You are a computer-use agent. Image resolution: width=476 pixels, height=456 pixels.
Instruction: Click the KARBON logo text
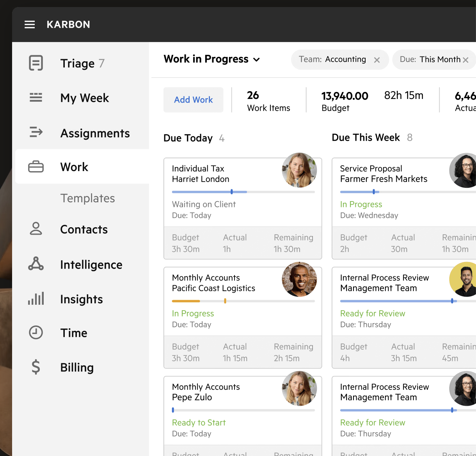click(68, 25)
